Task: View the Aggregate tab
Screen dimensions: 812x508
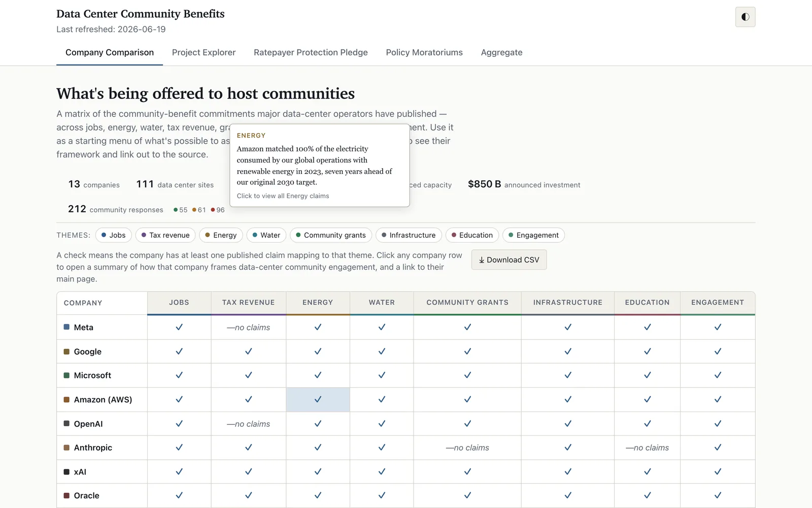Action: 501,52
